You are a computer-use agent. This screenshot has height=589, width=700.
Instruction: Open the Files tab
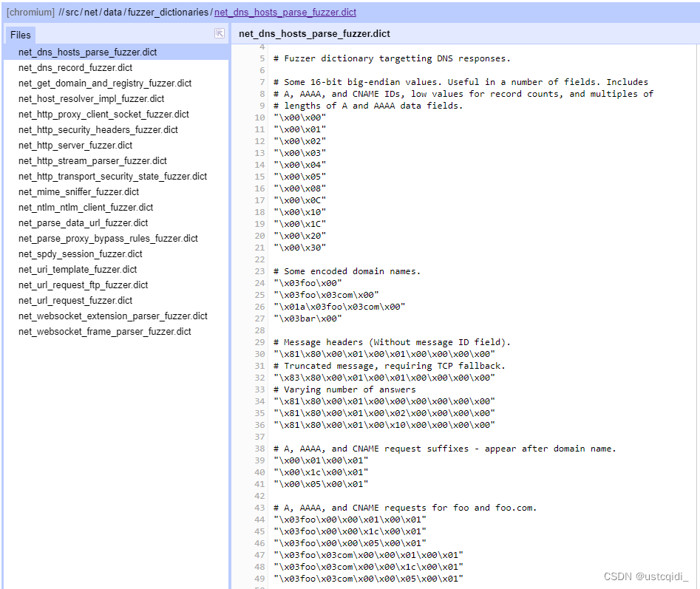click(x=21, y=35)
